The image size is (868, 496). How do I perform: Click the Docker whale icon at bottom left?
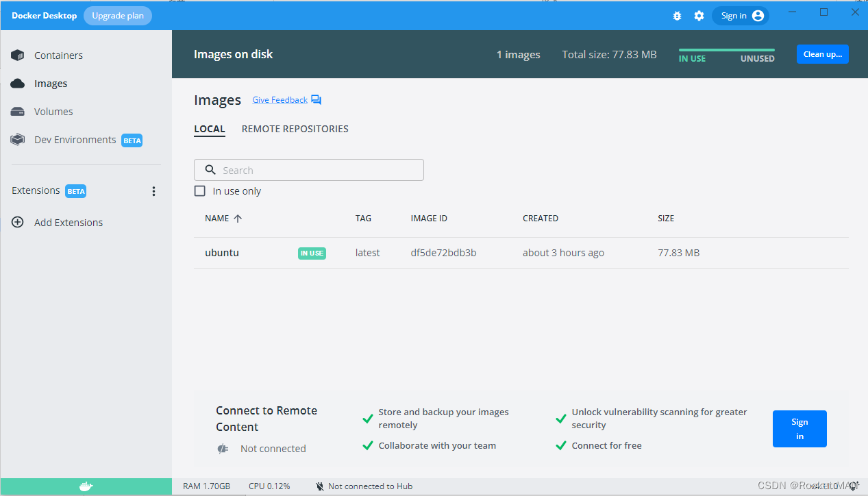tap(85, 486)
